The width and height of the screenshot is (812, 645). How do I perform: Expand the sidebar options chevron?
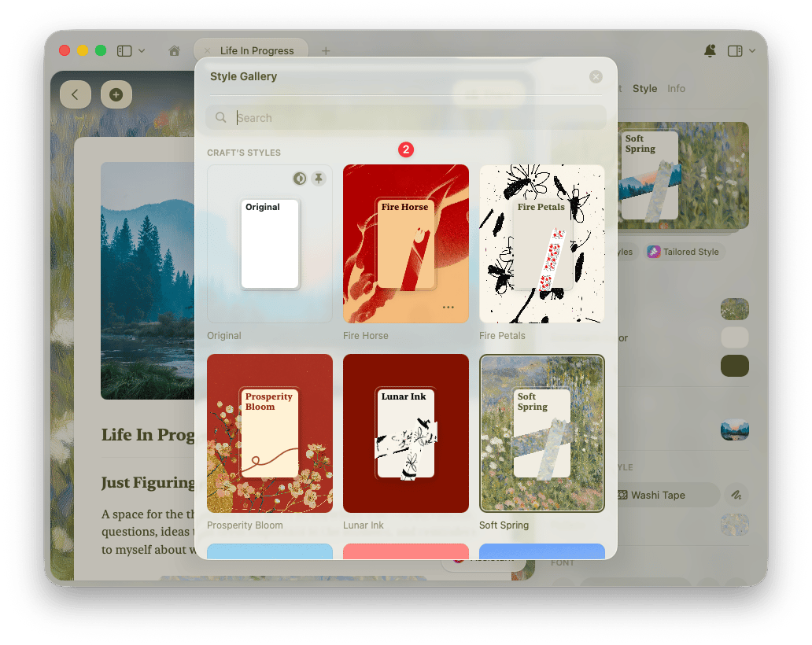[x=142, y=50]
